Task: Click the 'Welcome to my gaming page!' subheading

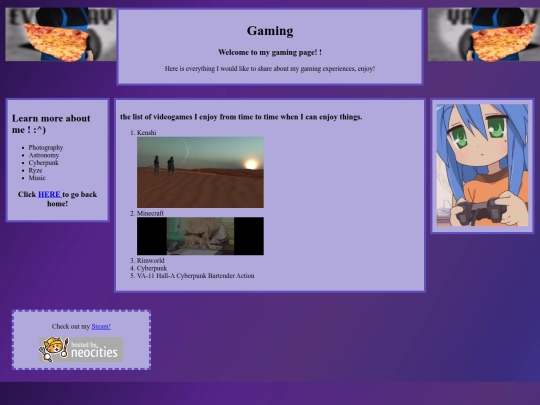Action: click(270, 52)
